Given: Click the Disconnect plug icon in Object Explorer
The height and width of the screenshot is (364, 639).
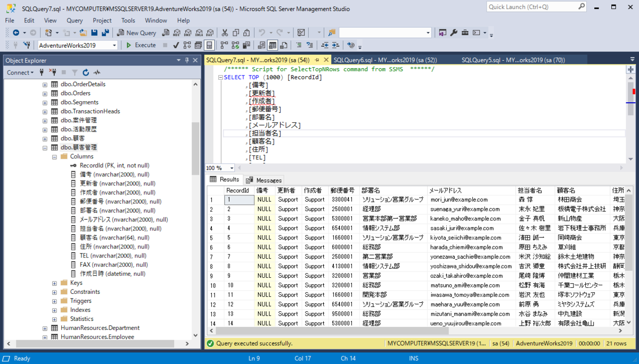Looking at the screenshot, I should point(53,72).
